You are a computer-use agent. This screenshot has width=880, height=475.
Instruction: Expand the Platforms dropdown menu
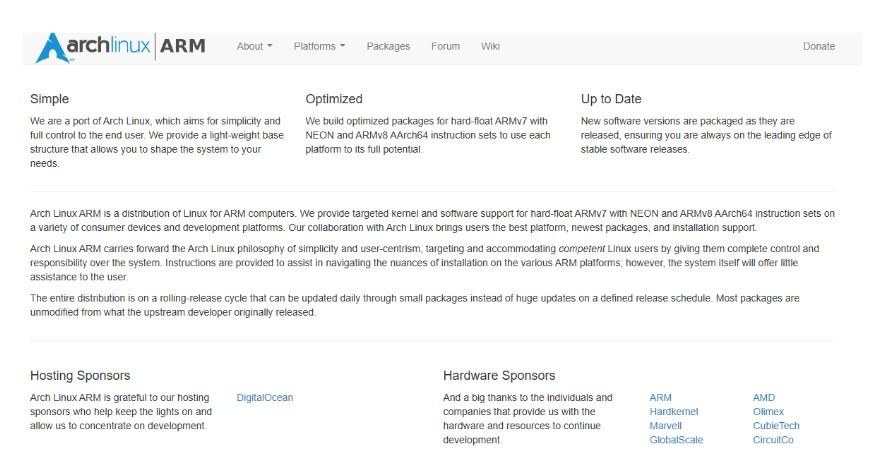[x=319, y=46]
